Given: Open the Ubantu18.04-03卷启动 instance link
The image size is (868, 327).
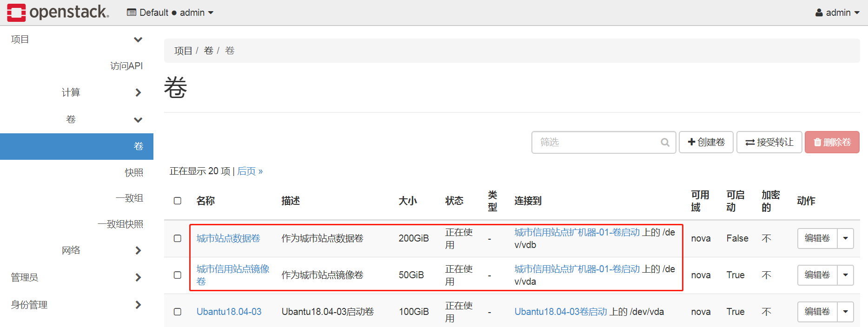Looking at the screenshot, I should (x=561, y=312).
